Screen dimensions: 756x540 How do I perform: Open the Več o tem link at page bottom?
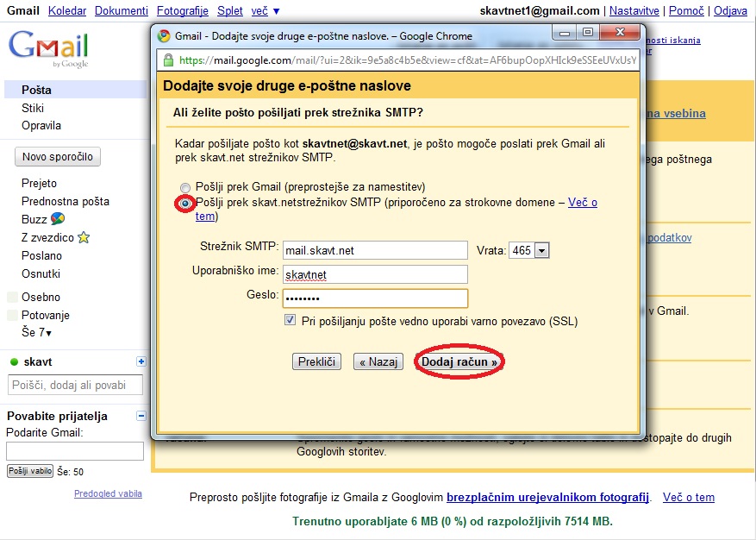(689, 497)
